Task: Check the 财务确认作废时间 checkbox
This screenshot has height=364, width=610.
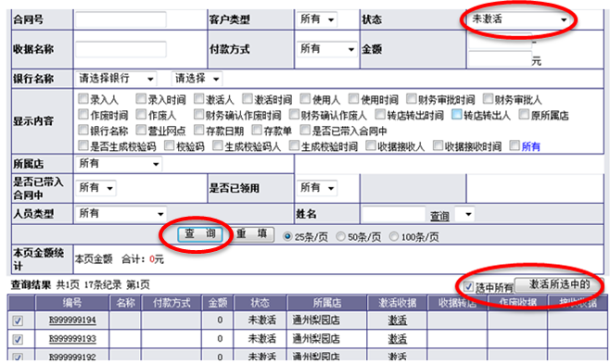Action: (x=198, y=115)
